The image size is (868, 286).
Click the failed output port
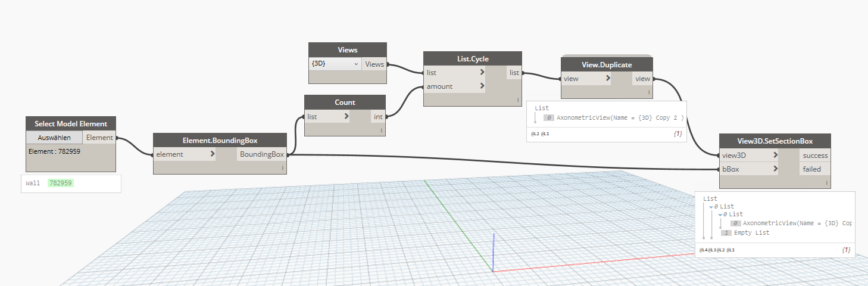pyautogui.click(x=815, y=169)
